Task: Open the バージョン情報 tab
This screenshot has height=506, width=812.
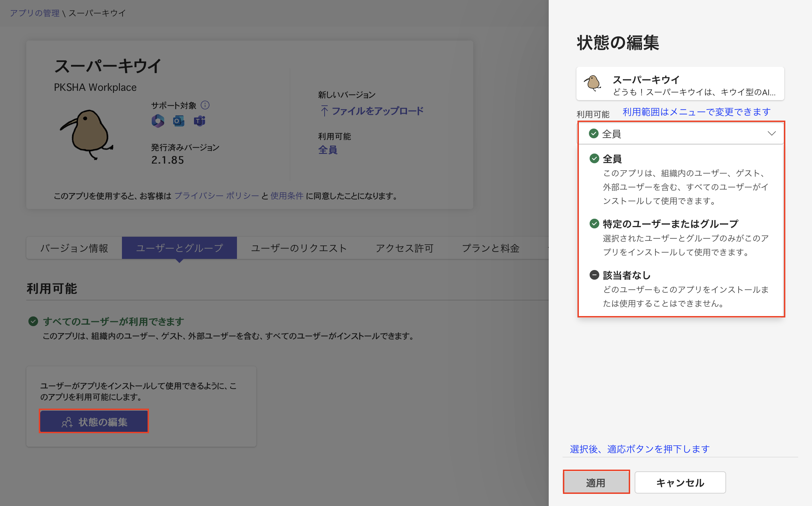Action: tap(74, 248)
